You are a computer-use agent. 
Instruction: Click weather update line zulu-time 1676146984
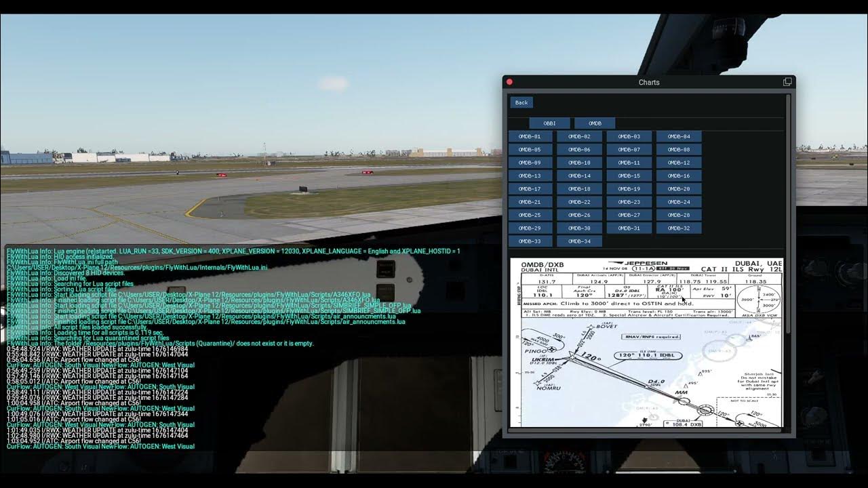coord(97,349)
